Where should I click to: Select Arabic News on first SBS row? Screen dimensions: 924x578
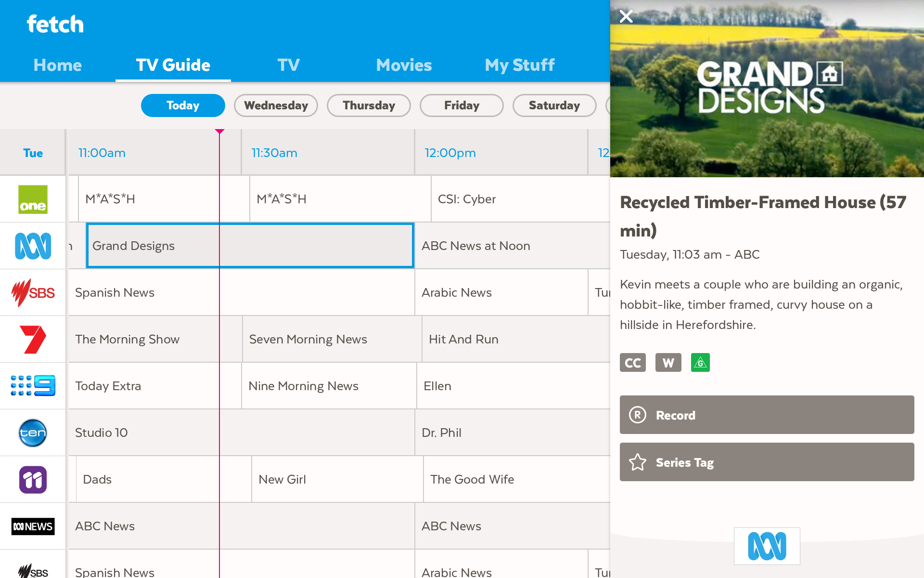coord(501,292)
